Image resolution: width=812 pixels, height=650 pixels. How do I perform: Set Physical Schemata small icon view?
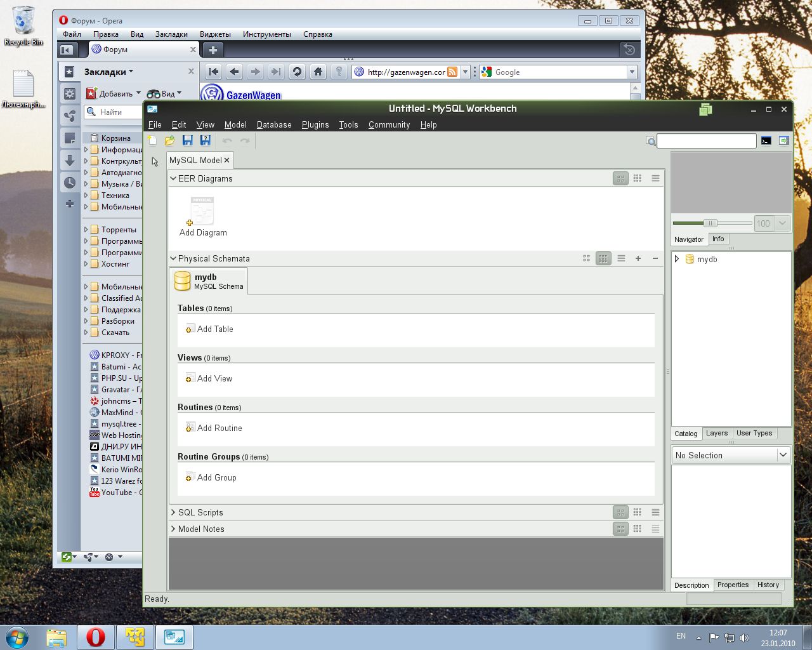pos(603,258)
